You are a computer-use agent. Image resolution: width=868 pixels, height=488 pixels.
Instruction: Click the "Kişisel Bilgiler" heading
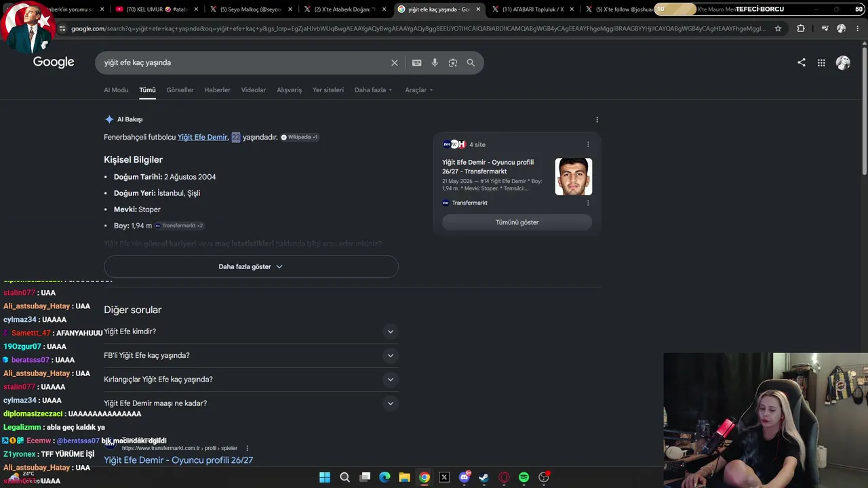[133, 160]
